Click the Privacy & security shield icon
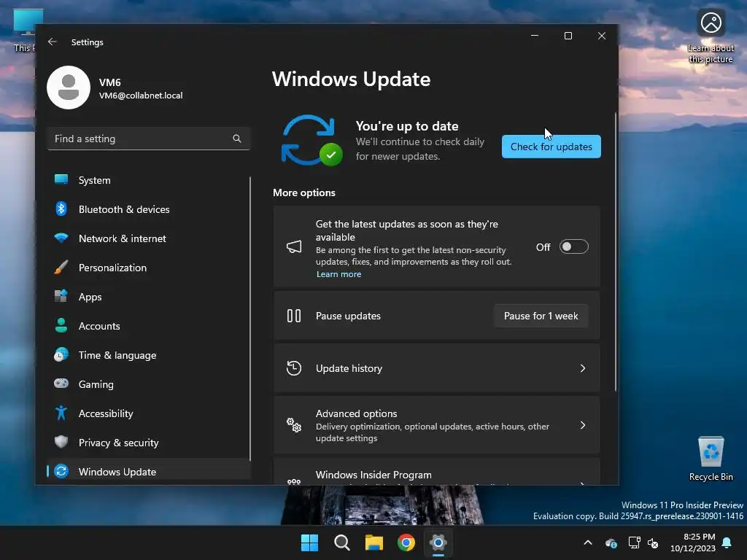The width and height of the screenshot is (747, 560). tap(61, 442)
